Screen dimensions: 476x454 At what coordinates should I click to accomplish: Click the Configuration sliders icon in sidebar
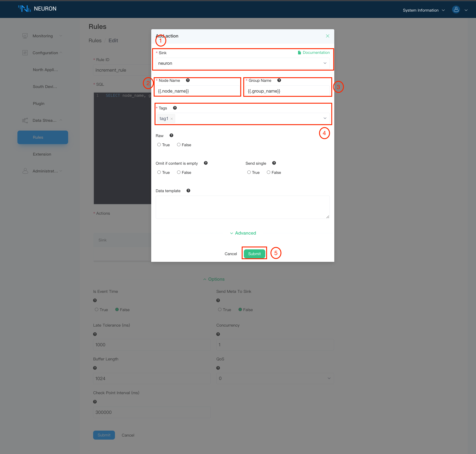25,53
